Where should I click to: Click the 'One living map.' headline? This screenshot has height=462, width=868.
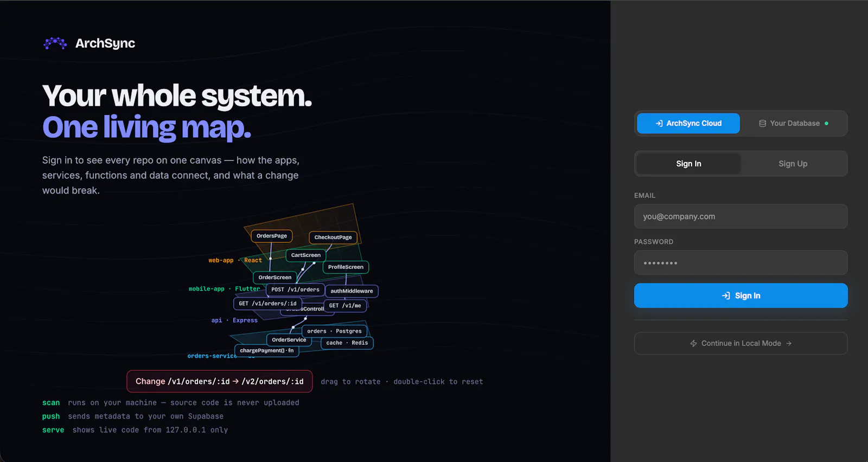point(146,127)
